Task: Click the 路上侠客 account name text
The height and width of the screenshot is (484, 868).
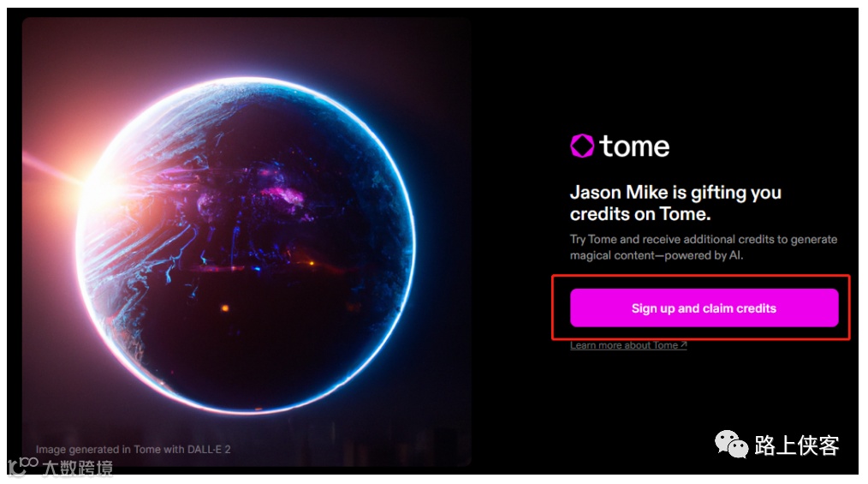Action: (x=797, y=445)
